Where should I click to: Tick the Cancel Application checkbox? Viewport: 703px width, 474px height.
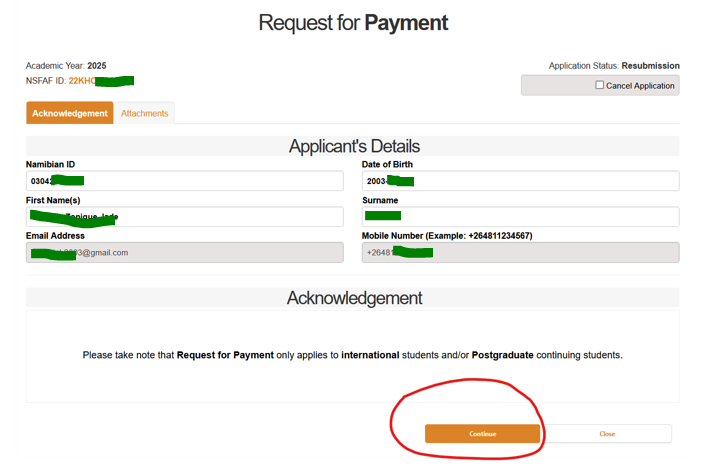coord(600,86)
